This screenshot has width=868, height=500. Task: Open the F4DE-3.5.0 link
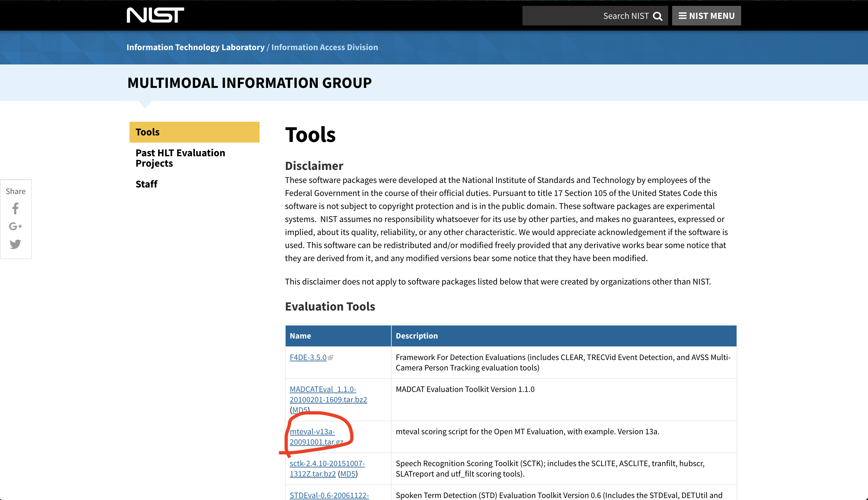(x=308, y=357)
